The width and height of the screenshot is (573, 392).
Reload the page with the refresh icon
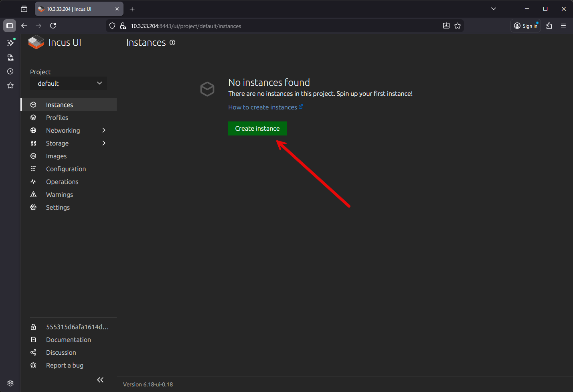coord(53,26)
